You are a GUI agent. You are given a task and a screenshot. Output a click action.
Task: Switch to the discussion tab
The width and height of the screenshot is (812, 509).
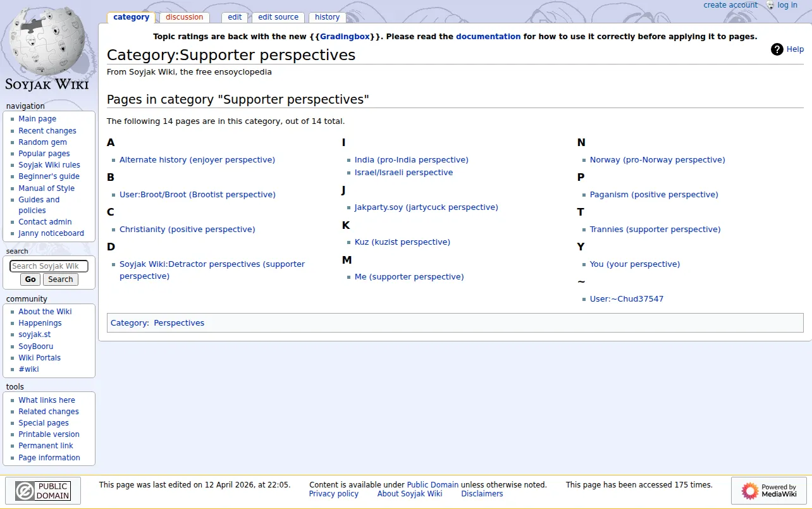[x=185, y=17]
